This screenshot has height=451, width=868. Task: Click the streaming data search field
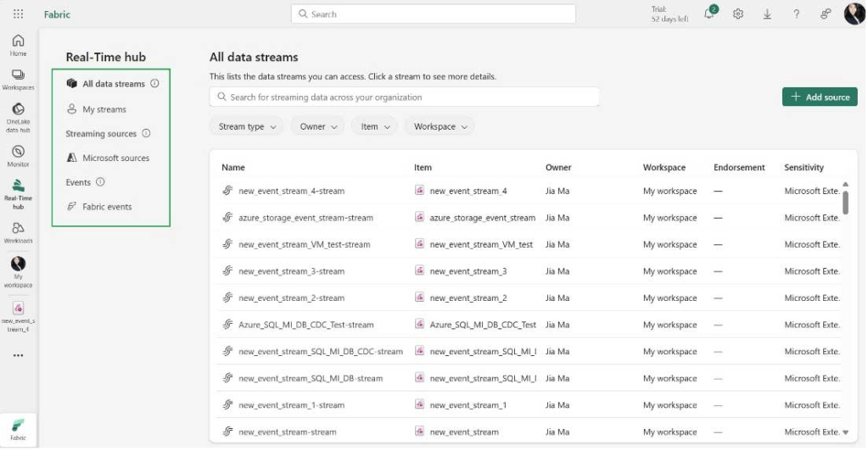click(x=404, y=97)
